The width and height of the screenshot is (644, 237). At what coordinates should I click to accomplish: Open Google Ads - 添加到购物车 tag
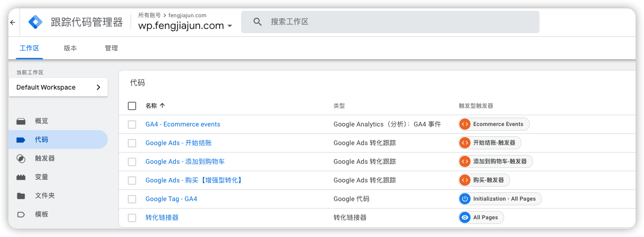[x=185, y=161]
